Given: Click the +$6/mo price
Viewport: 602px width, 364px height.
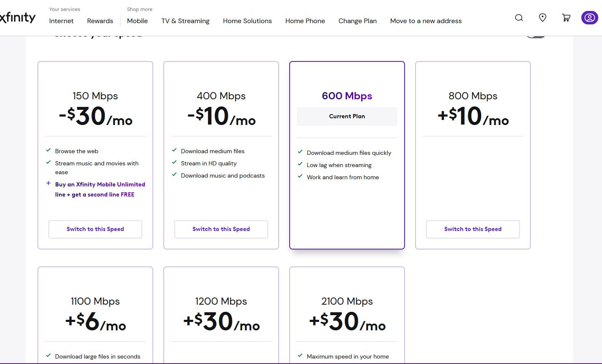Looking at the screenshot, I should pyautogui.click(x=96, y=321).
